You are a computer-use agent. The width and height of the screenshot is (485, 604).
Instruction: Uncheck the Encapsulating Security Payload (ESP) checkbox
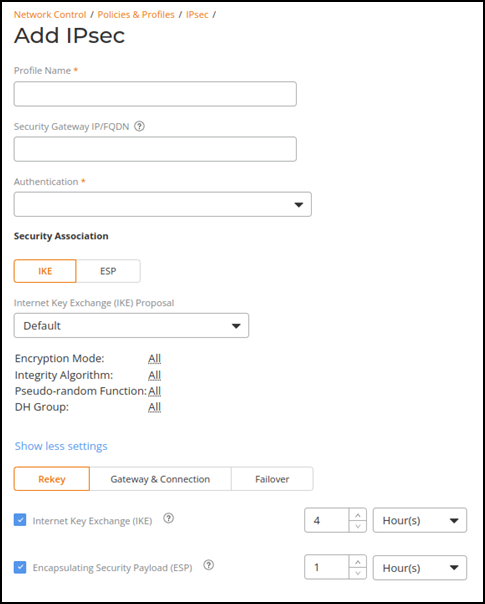coord(20,567)
